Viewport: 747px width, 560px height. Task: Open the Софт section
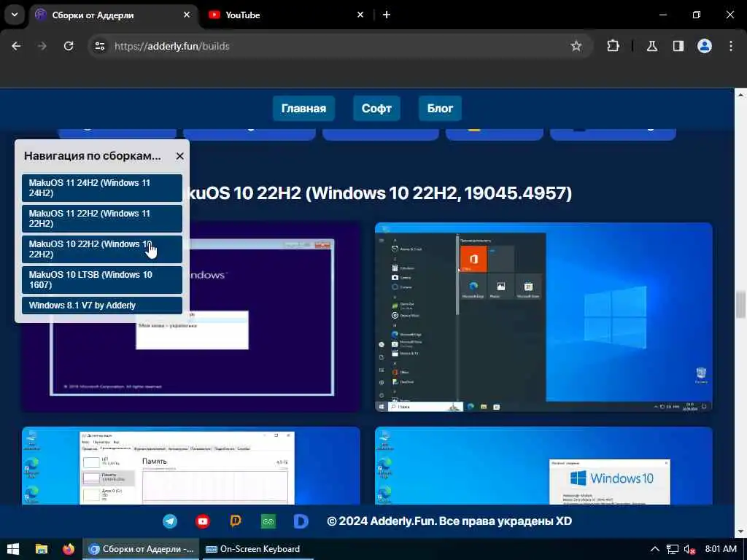click(x=376, y=109)
